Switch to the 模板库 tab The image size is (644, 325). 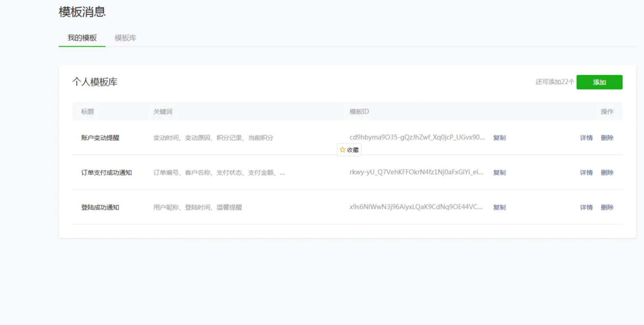click(x=125, y=38)
